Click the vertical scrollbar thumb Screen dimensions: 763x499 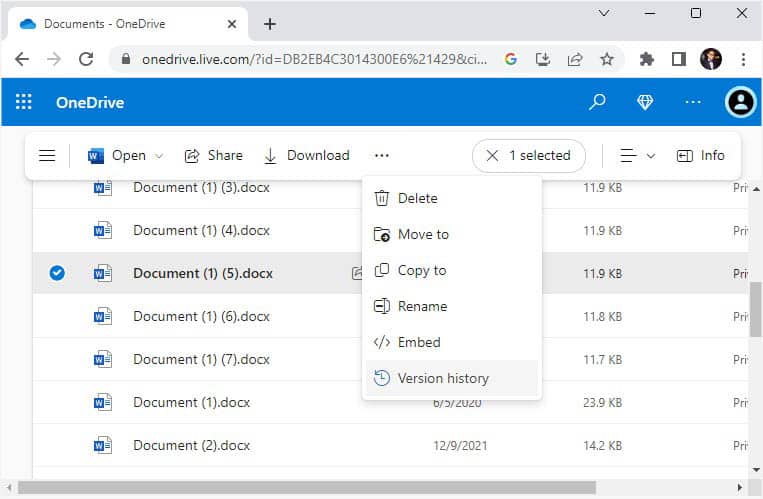[x=756, y=309]
